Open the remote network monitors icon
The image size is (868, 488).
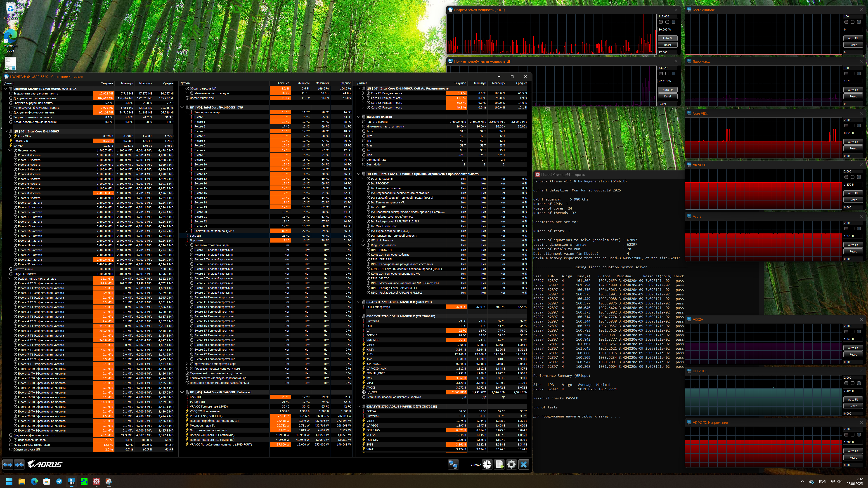tap(453, 465)
